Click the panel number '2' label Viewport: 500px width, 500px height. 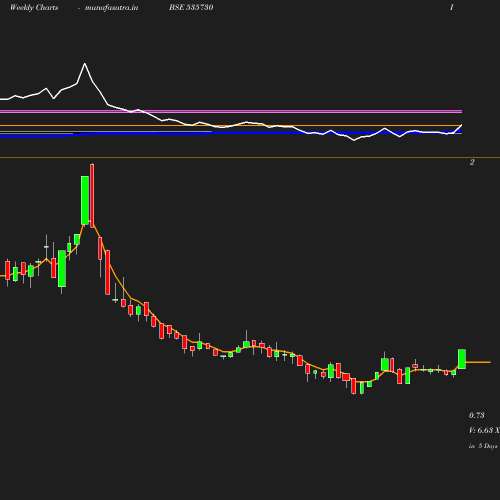click(472, 162)
